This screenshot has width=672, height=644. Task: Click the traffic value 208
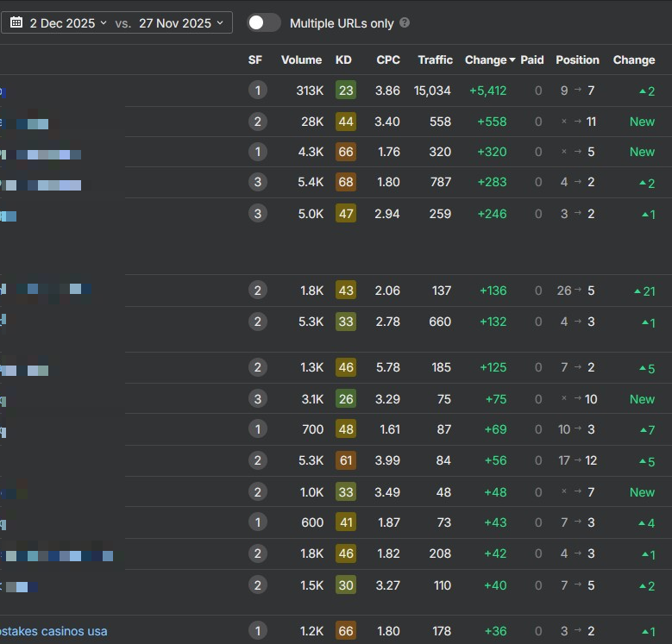440,553
